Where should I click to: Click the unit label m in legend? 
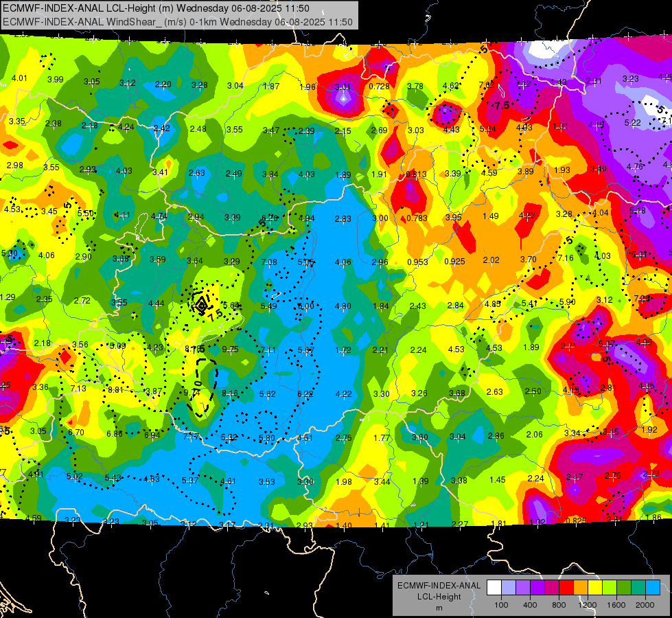pos(439,608)
